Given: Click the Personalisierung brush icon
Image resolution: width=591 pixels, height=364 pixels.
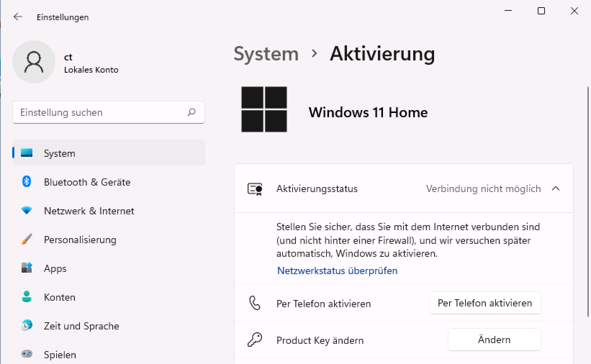Looking at the screenshot, I should click(27, 239).
